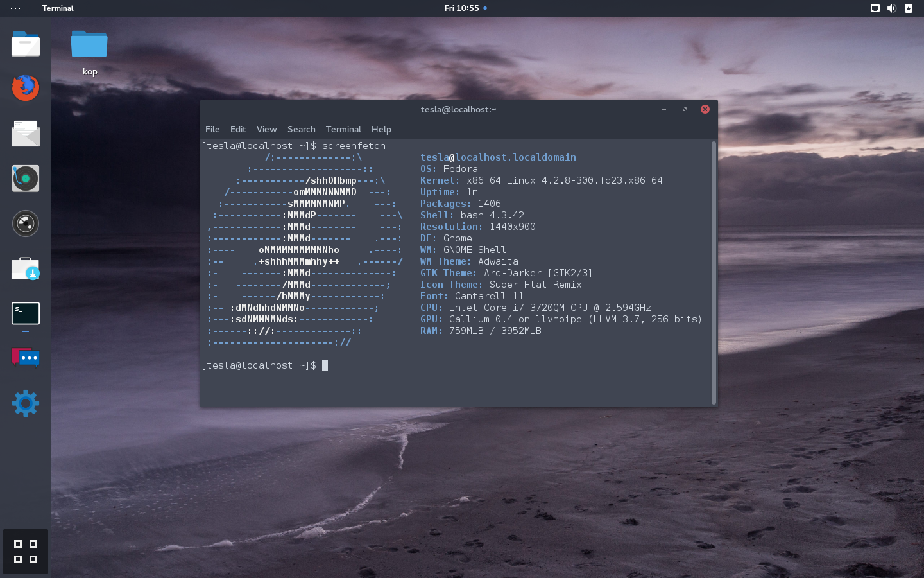Open the Edit menu
924x578 pixels.
pos(238,129)
